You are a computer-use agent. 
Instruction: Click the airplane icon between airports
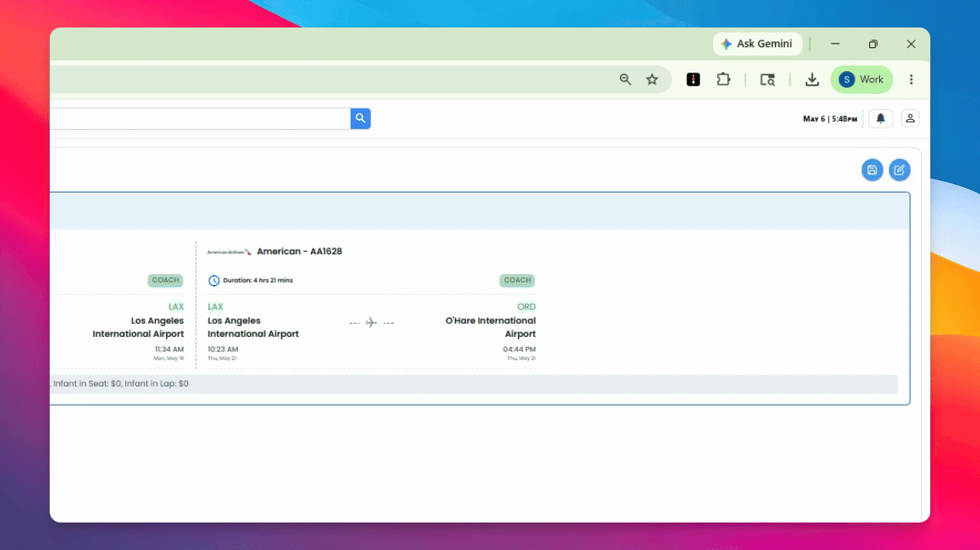click(372, 322)
